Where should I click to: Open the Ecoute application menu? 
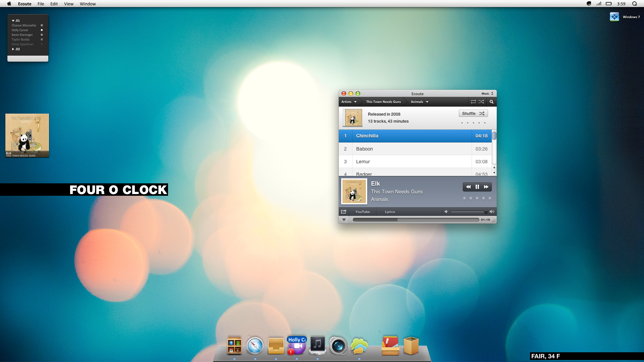pos(24,4)
